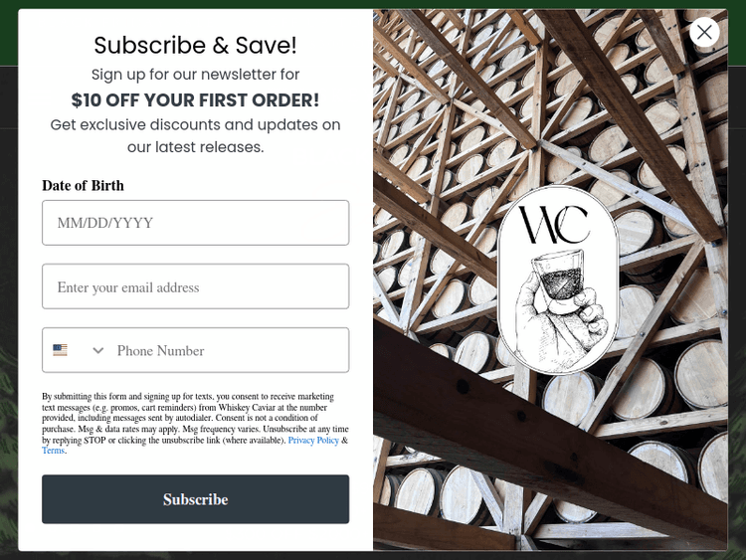The width and height of the screenshot is (746, 560).
Task: Open the Terms link
Action: [x=53, y=451]
